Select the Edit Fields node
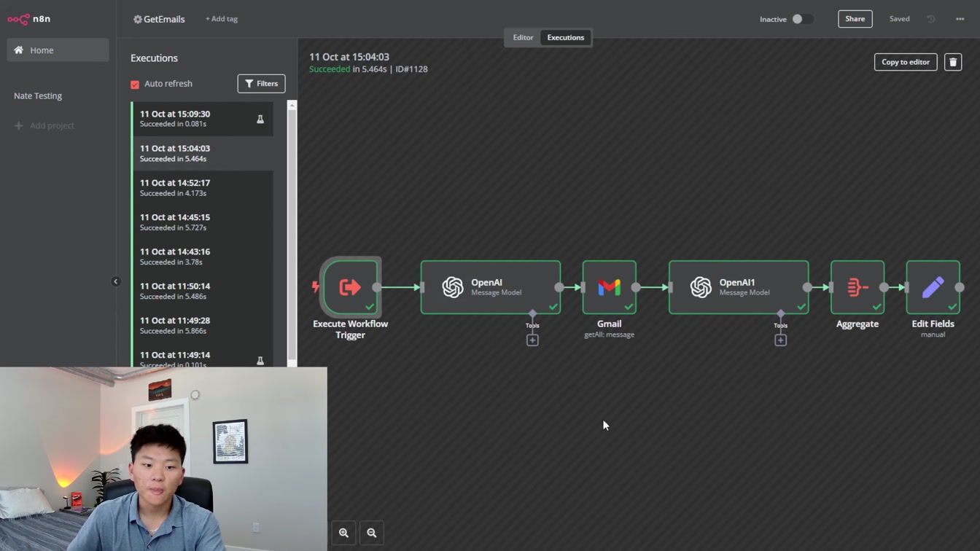This screenshot has height=551, width=980. 933,287
